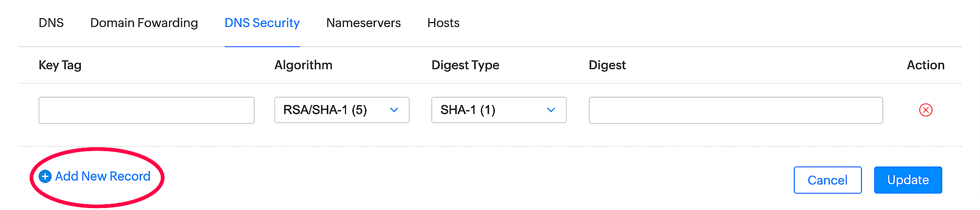Open the Domain Fowarding tab
This screenshot has width=980, height=210.
point(144,23)
